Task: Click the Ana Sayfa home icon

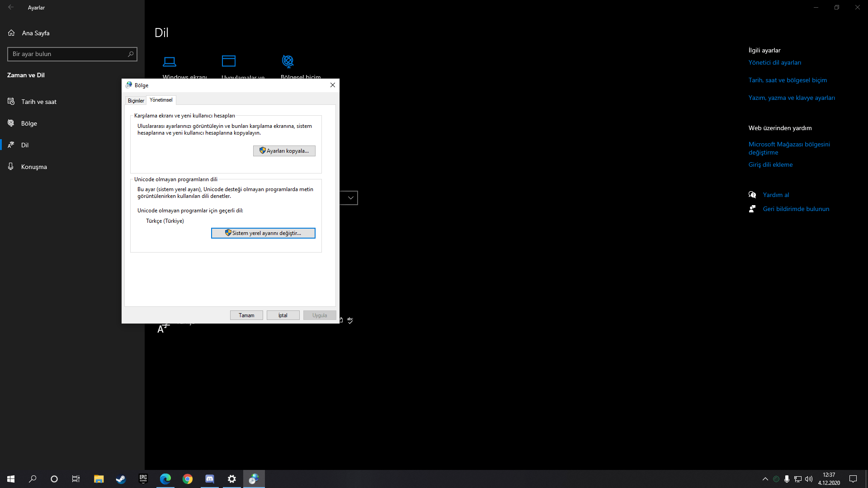Action: point(11,33)
